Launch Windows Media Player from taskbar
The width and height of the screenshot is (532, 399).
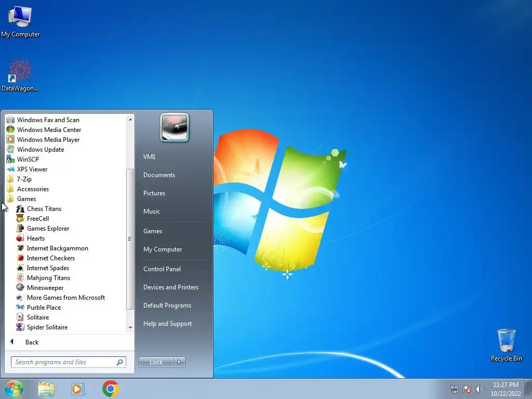tap(78, 389)
